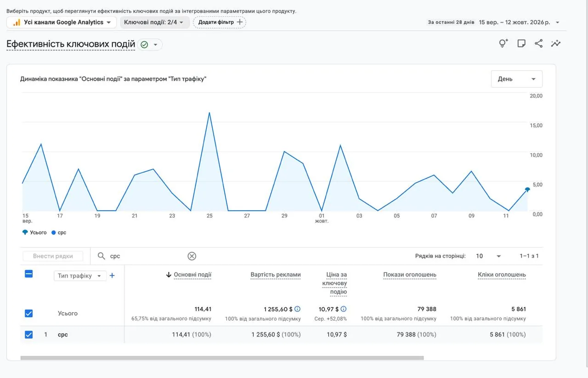Image resolution: width=588 pixels, height=378 pixels.
Task: Click the Додати фільтр button
Action: (x=220, y=22)
